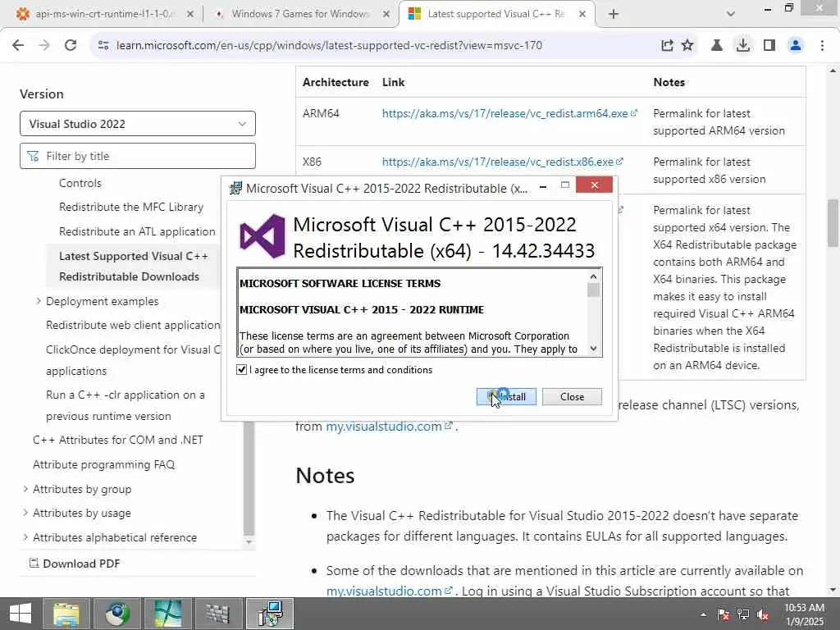
Task: Open the Chrome Labs flask icon
Action: click(x=716, y=46)
